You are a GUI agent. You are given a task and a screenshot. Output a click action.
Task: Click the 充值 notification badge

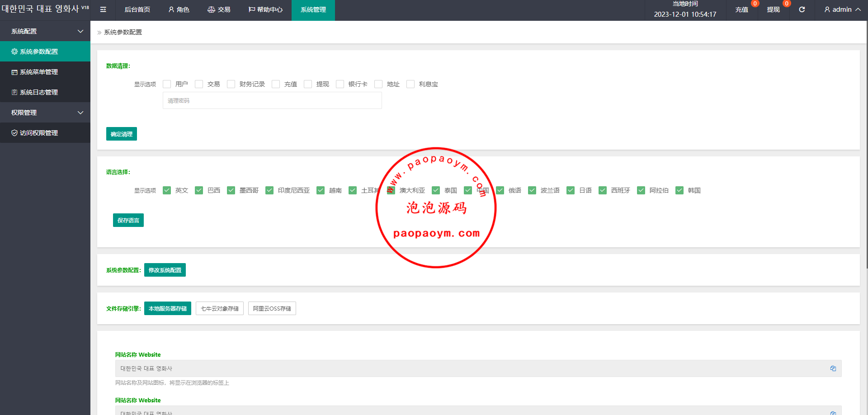click(x=755, y=4)
